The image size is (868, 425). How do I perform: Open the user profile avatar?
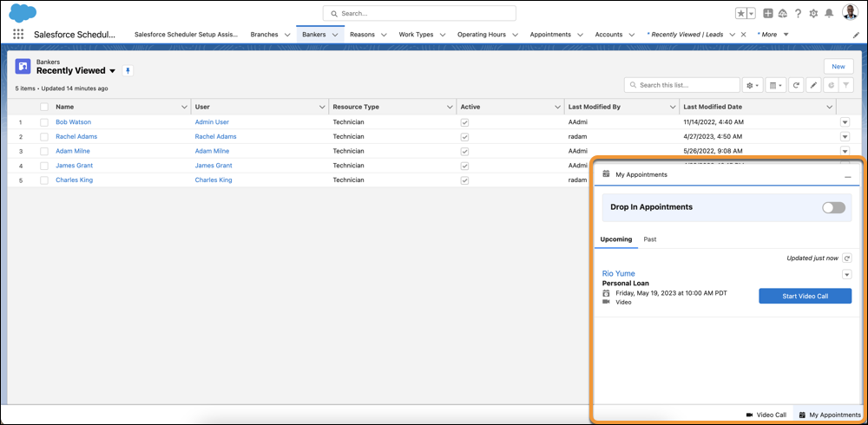click(x=850, y=13)
